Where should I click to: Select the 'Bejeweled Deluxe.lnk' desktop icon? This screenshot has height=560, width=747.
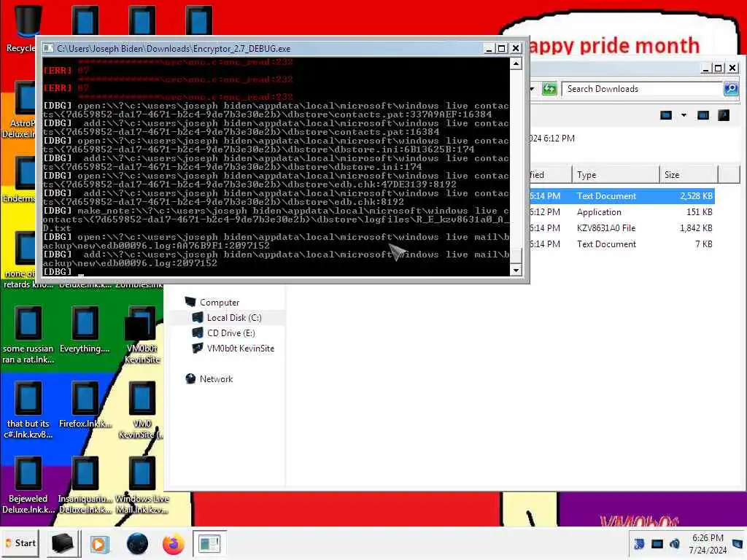[x=28, y=485]
